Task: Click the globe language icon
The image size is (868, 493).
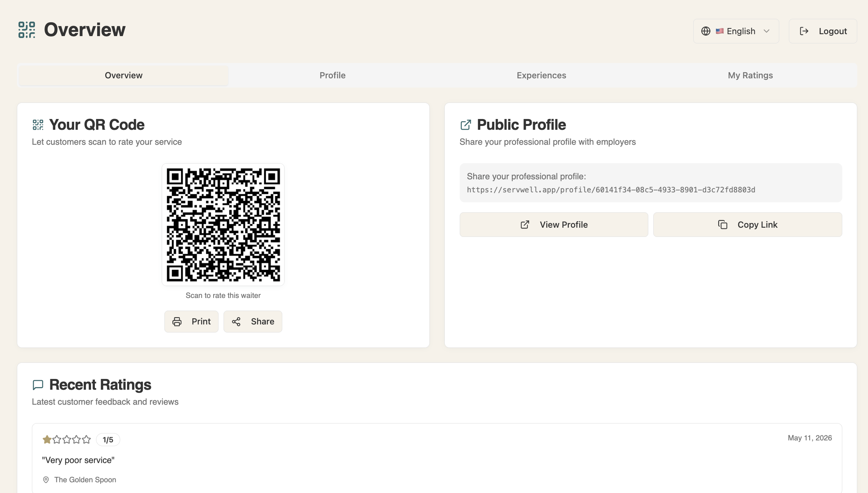Action: coord(706,31)
